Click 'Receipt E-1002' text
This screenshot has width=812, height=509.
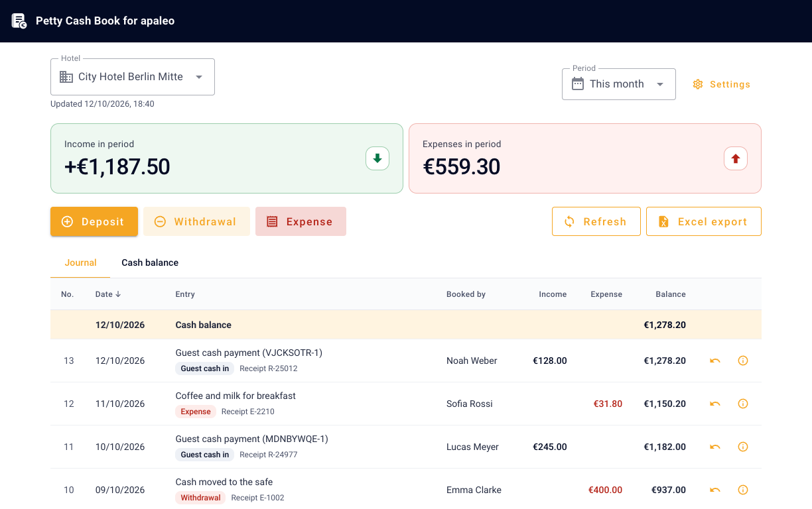pos(258,498)
